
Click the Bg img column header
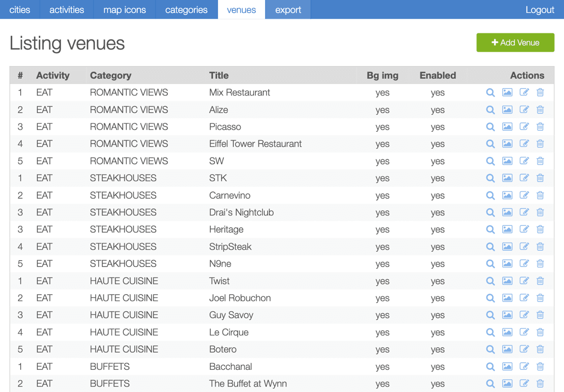(382, 76)
